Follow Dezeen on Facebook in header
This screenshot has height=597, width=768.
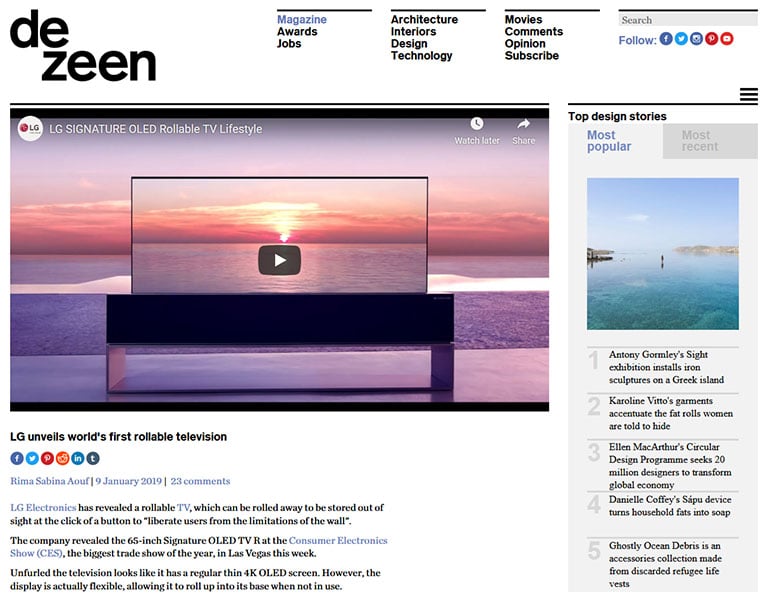666,39
